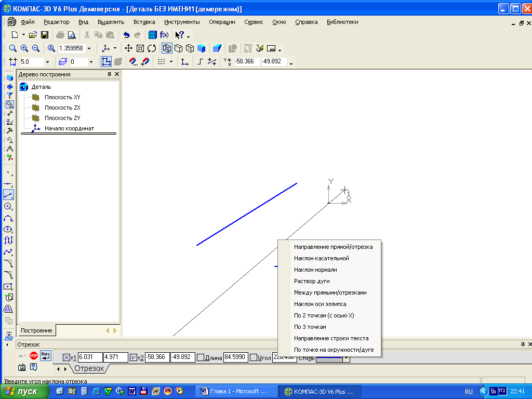Select the Rectangle tool in the sidebar

[x=8, y=286]
